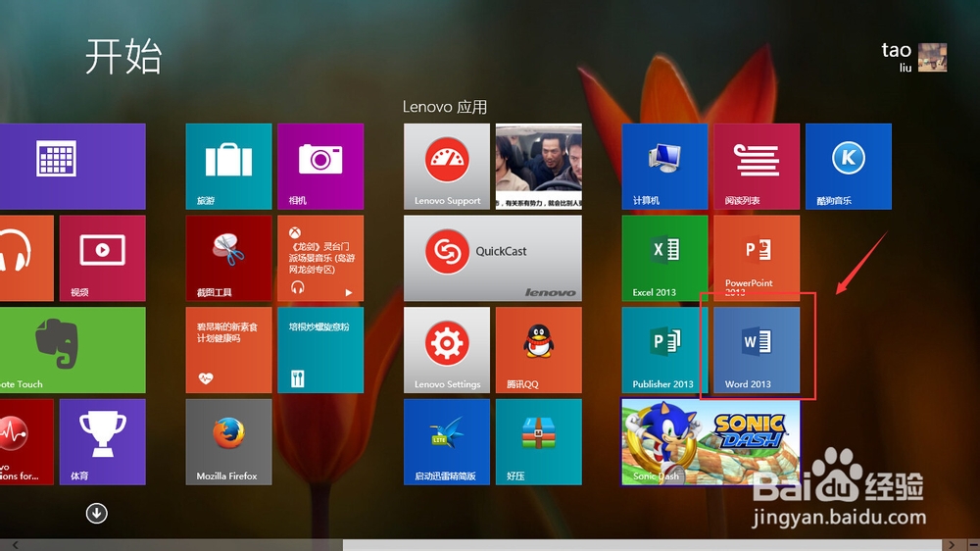Launch the QuickCast tile
Screen dimensions: 980x551
pos(493,258)
